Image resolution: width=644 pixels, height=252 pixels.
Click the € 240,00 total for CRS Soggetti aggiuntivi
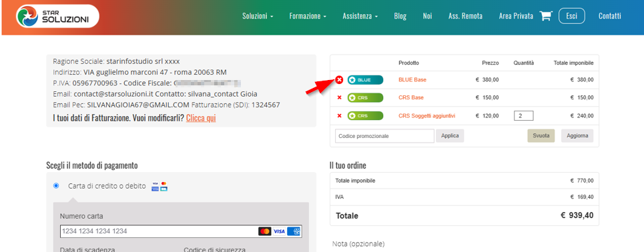[582, 116]
